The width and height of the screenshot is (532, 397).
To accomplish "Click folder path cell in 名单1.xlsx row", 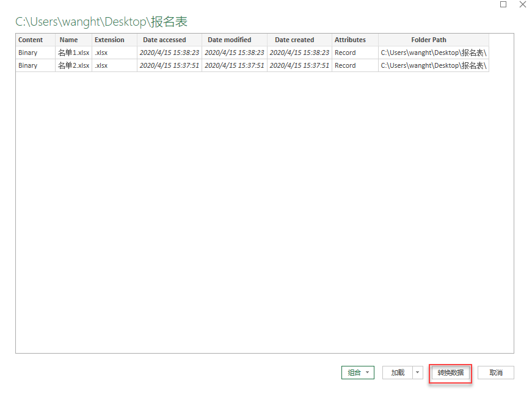I will point(434,53).
